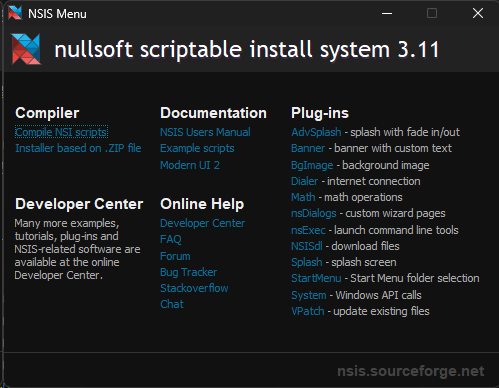Open nsDialogs plug-in link
Viewport: 499px width, 388px height.
[x=314, y=213]
